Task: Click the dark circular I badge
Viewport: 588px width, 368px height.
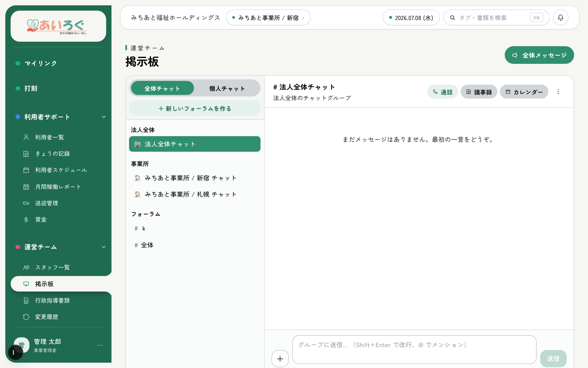Action: (15, 352)
